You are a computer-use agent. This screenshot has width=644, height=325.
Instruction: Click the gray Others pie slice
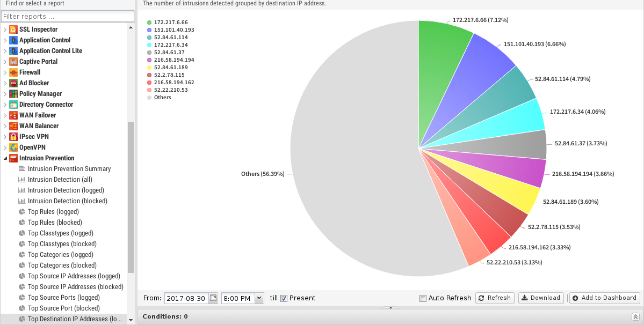click(x=353, y=147)
